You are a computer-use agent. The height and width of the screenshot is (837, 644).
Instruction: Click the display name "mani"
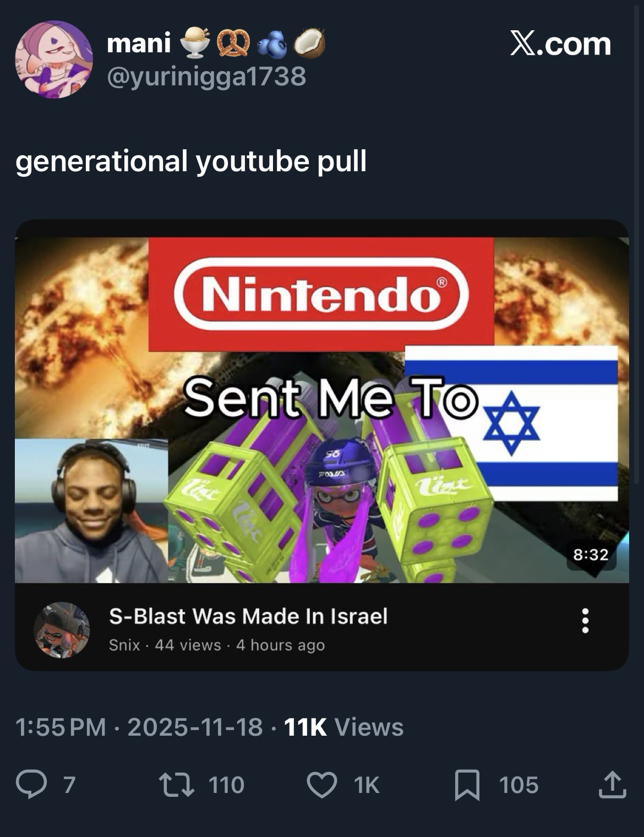(x=139, y=43)
